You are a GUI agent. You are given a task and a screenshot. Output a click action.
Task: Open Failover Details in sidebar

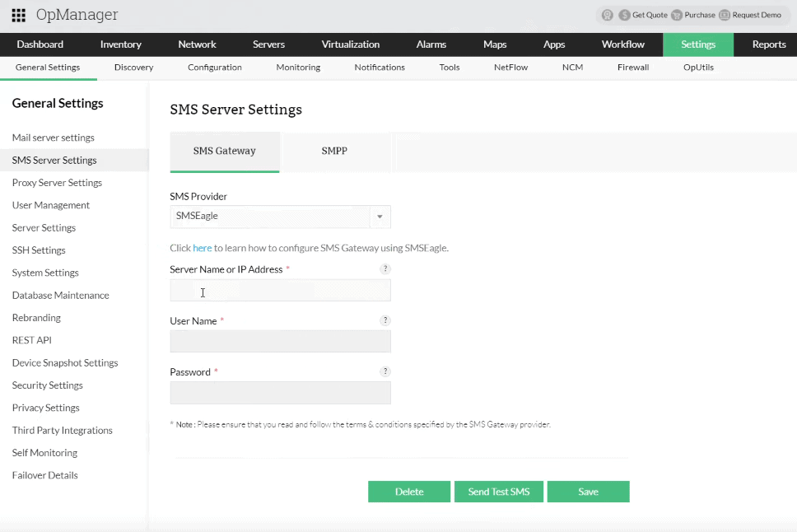tap(44, 475)
